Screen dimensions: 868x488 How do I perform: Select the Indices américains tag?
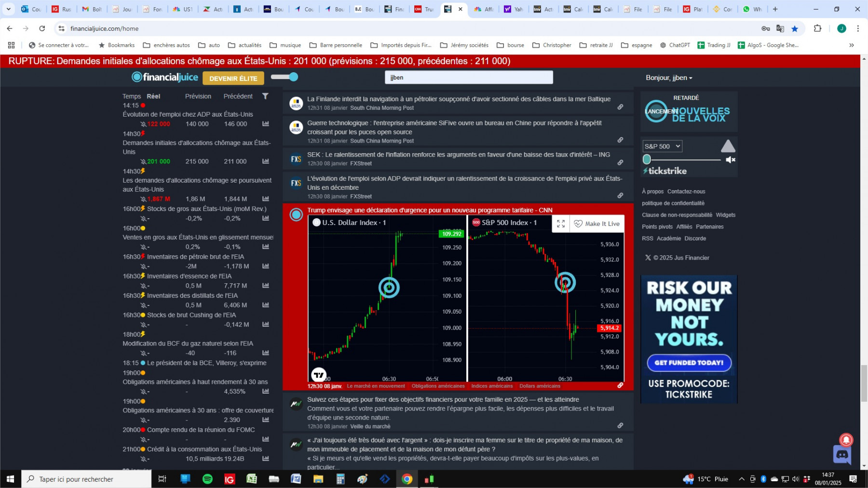492,386
